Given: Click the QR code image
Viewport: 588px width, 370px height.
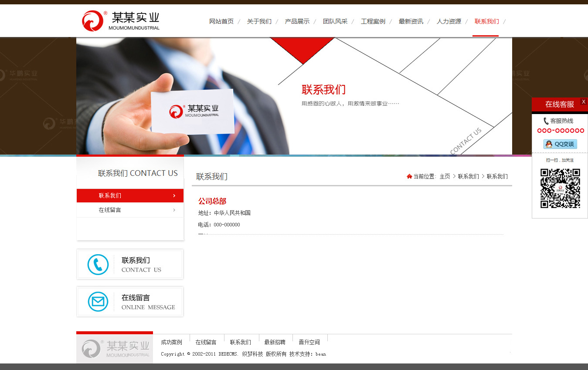Looking at the screenshot, I should click(560, 188).
